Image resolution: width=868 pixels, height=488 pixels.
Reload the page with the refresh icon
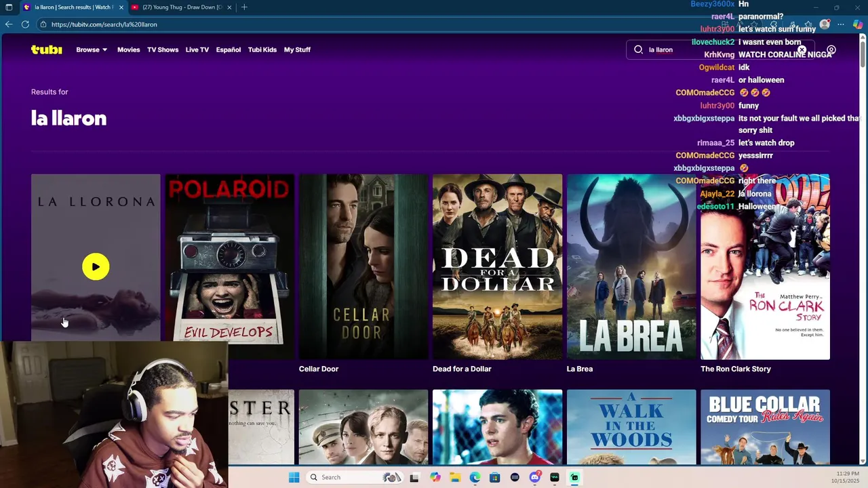click(25, 24)
